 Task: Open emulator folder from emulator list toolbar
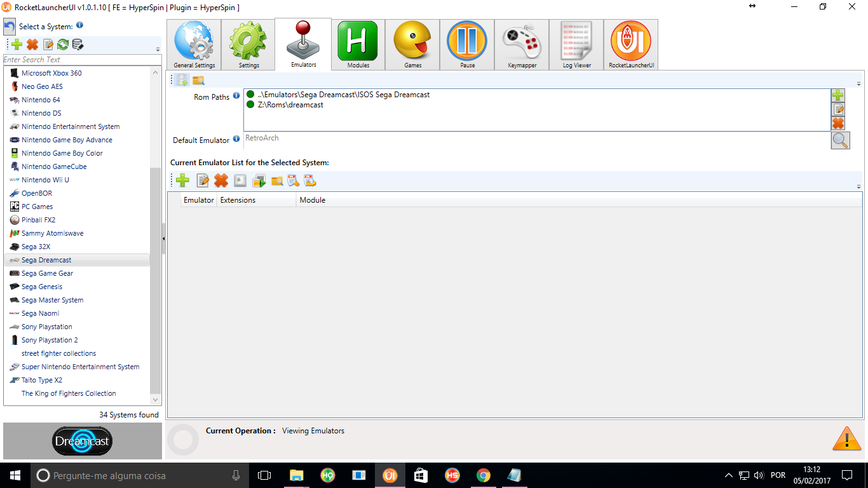[x=277, y=181]
